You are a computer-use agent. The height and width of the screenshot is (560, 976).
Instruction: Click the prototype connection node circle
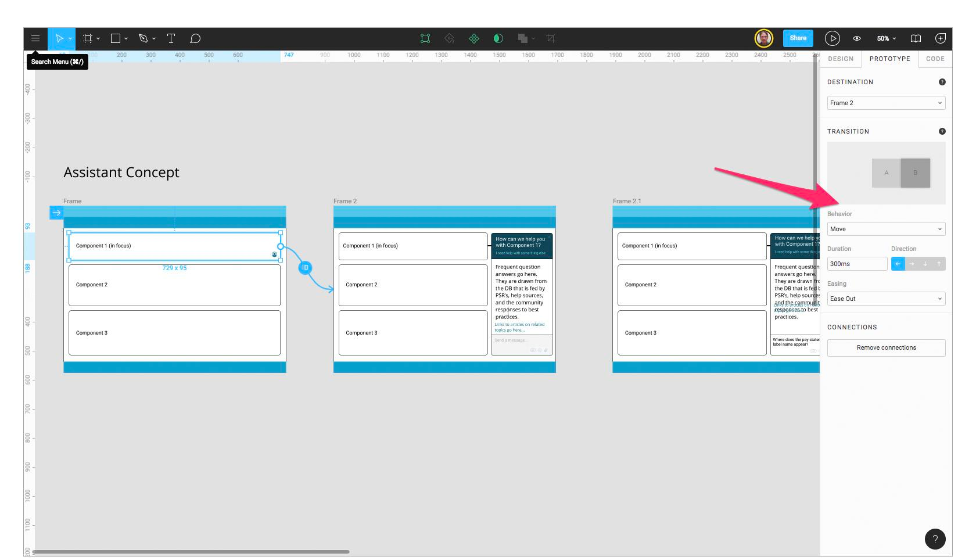point(281,246)
